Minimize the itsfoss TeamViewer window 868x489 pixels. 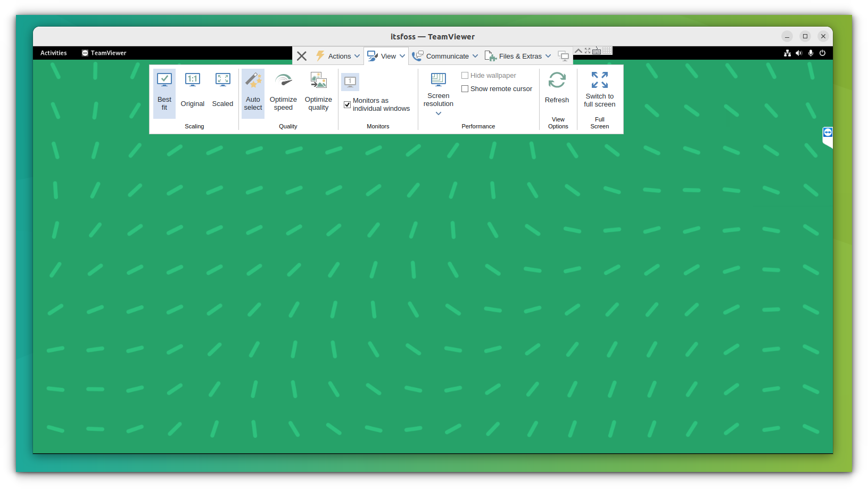pyautogui.click(x=787, y=36)
